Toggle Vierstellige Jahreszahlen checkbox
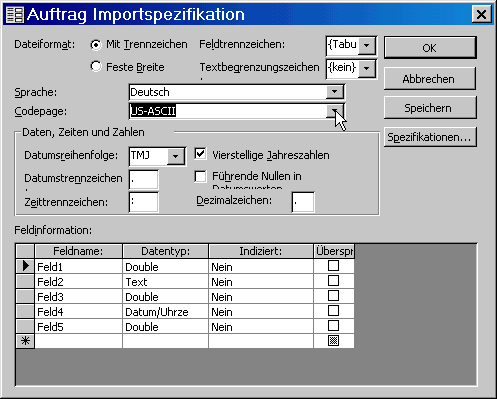Image resolution: width=497 pixels, height=399 pixels. coord(200,154)
